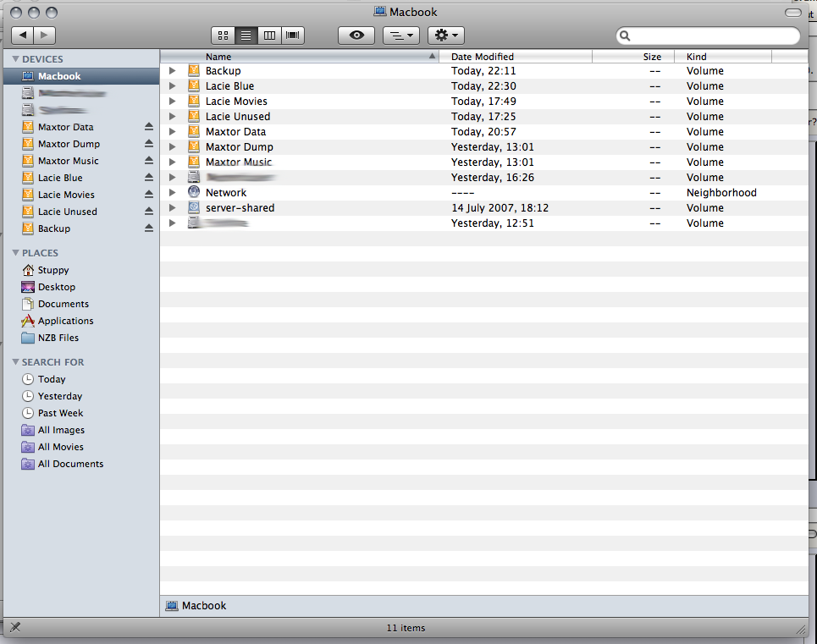The image size is (817, 644).
Task: Eject Backup volume from sidebar
Action: click(x=149, y=228)
